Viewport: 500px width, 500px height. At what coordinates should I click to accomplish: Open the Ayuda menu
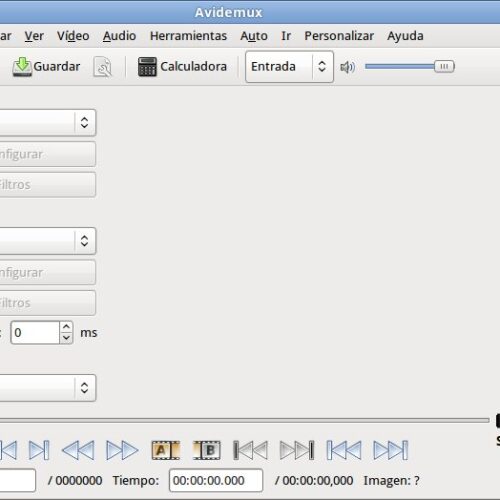pyautogui.click(x=405, y=36)
